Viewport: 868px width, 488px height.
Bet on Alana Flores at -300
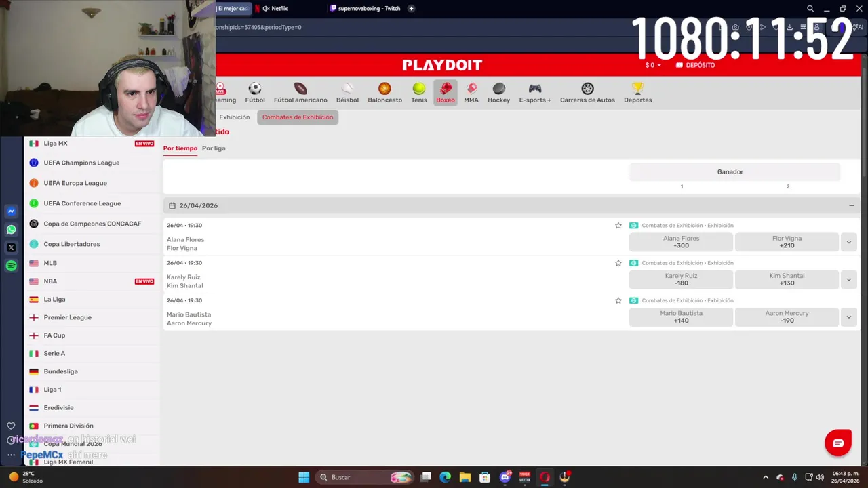click(x=681, y=242)
